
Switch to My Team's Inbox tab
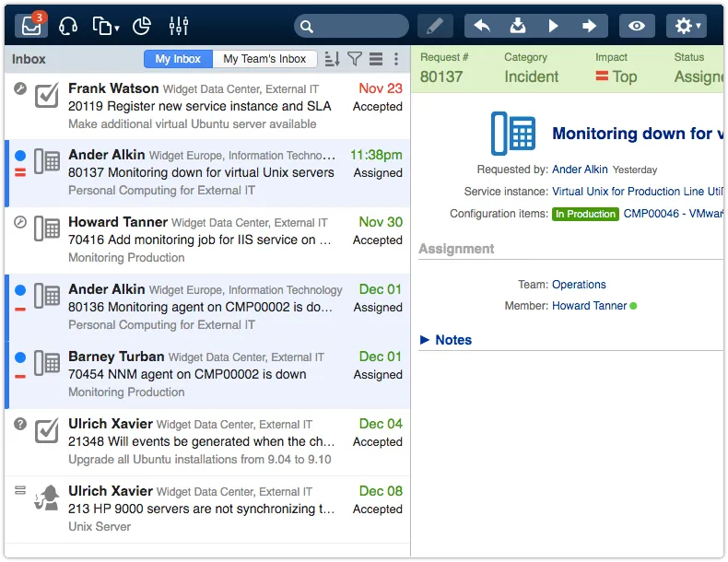264,59
